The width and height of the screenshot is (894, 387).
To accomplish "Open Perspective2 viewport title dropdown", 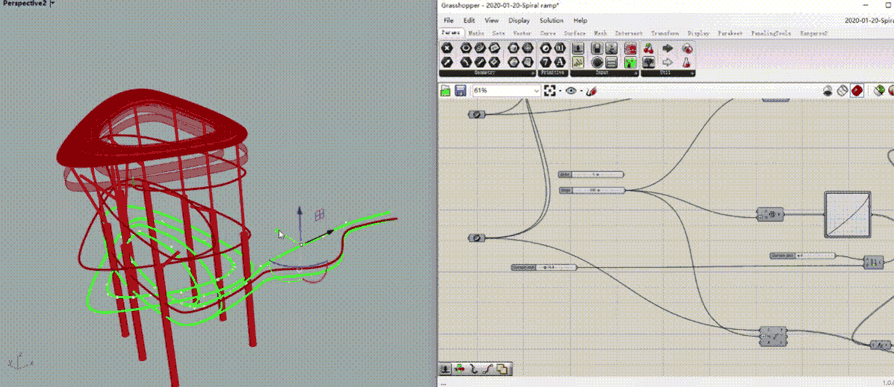I will pyautogui.click(x=52, y=3).
